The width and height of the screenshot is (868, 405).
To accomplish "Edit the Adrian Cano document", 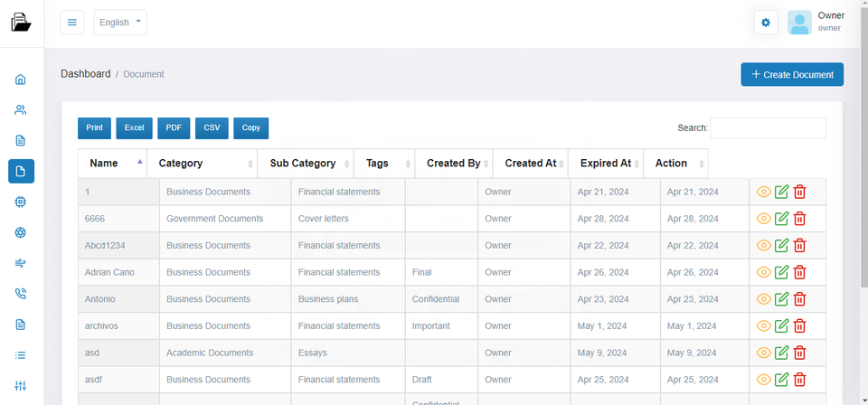I will pyautogui.click(x=782, y=272).
